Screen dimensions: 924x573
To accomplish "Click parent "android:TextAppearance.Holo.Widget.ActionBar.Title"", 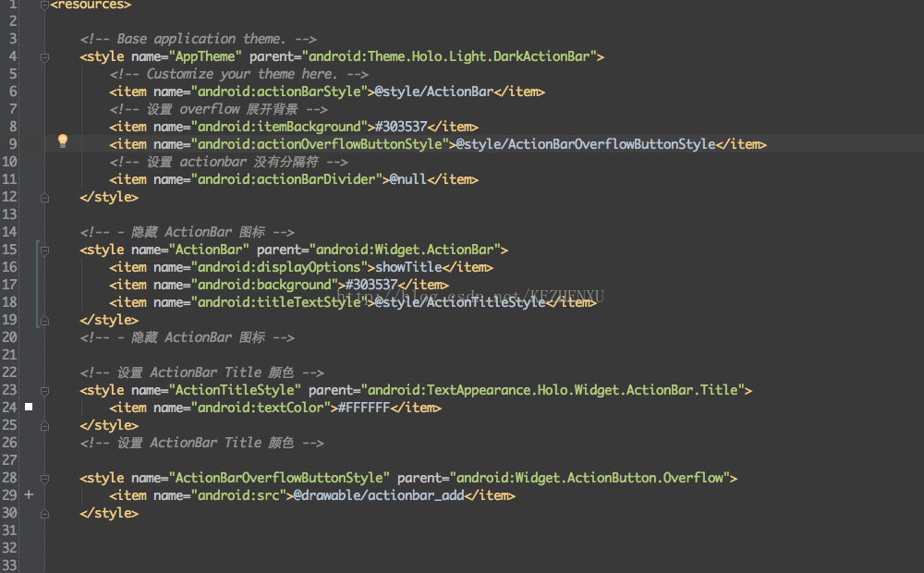I will 553,390.
